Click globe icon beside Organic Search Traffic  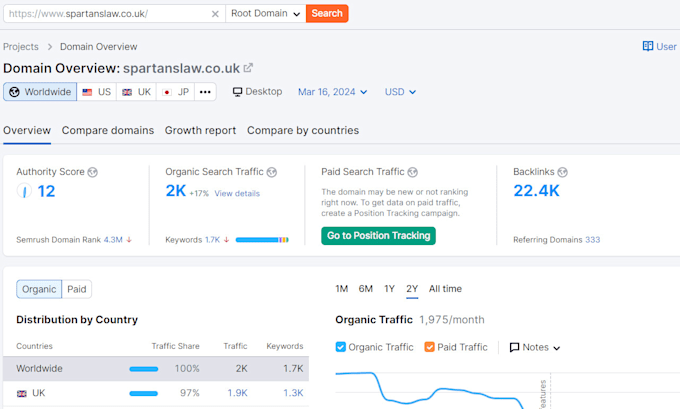coord(271,172)
